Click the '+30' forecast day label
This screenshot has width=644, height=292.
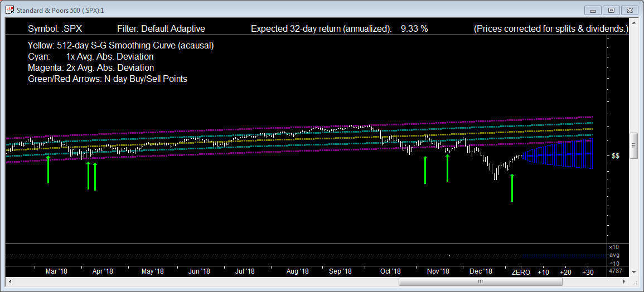[588, 272]
